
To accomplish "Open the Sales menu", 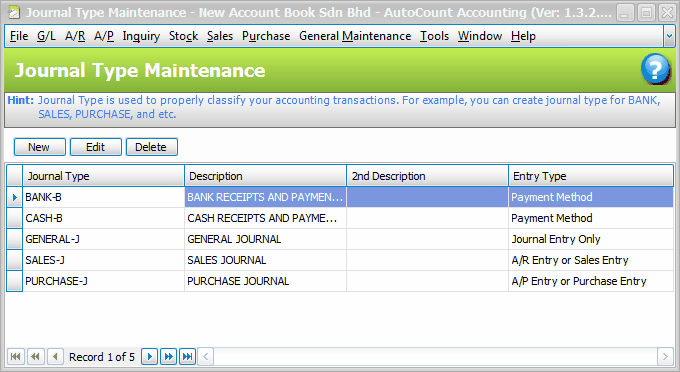I will tap(220, 36).
